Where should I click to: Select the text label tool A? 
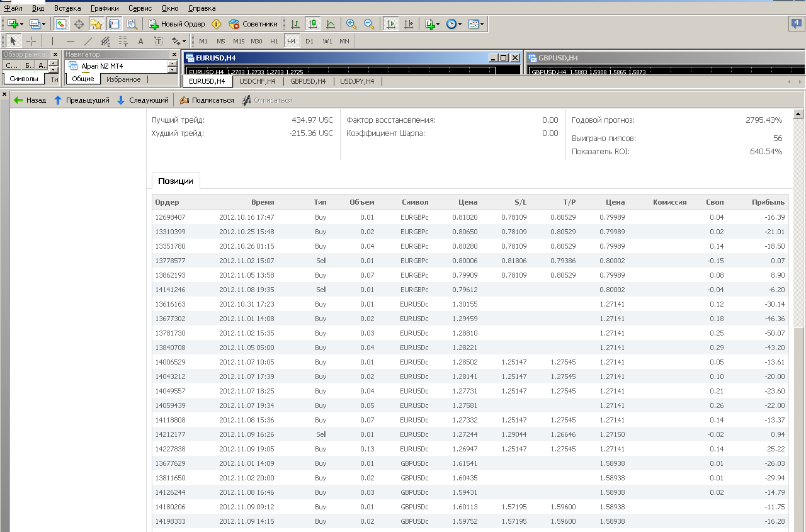pos(140,41)
